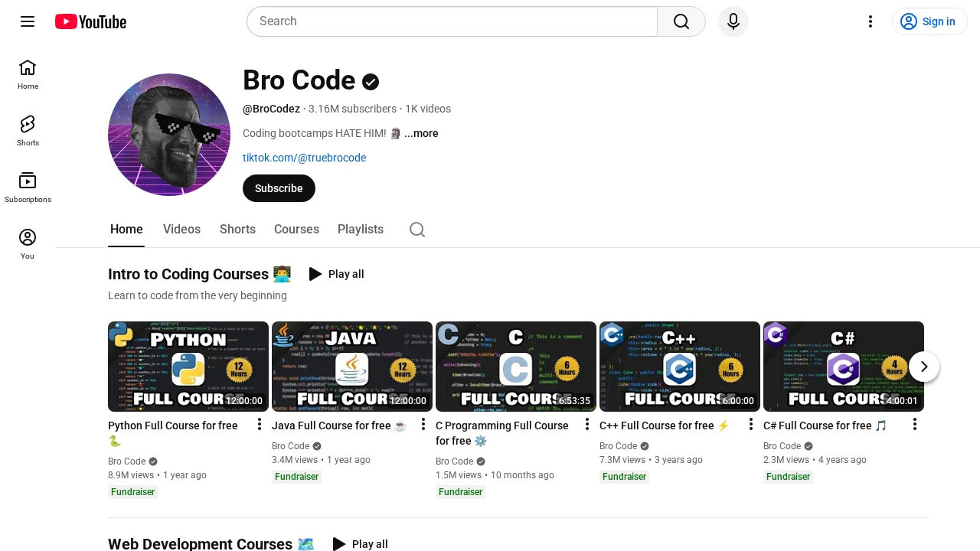This screenshot has width=980, height=551.
Task: Click the search magnifier button
Action: pos(681,21)
